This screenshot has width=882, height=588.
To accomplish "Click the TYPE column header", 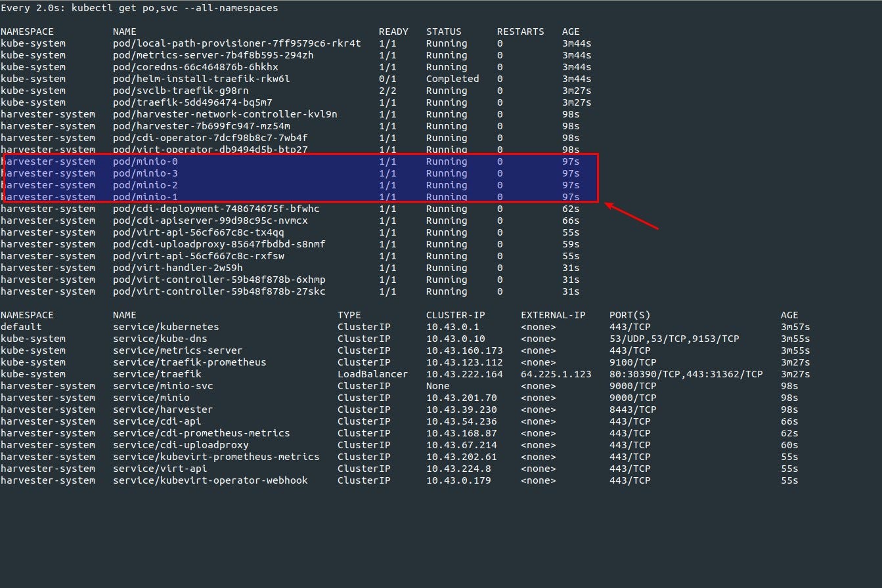I will point(349,315).
